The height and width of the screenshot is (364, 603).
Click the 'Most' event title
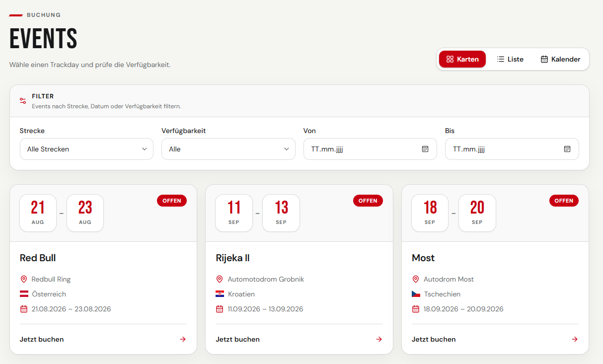423,258
